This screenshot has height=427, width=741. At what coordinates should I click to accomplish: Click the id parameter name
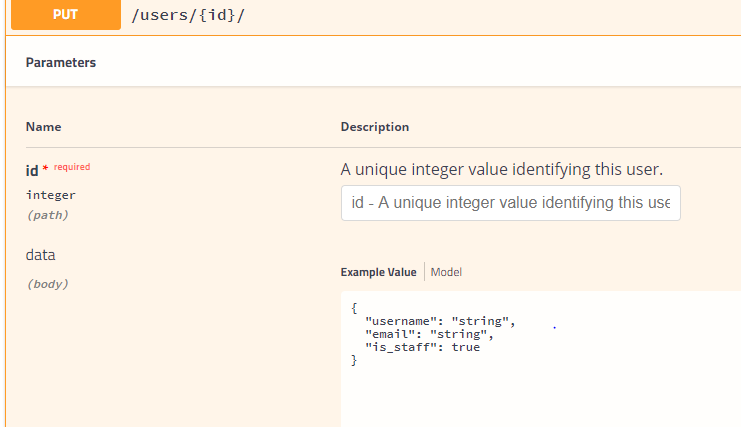(32, 171)
